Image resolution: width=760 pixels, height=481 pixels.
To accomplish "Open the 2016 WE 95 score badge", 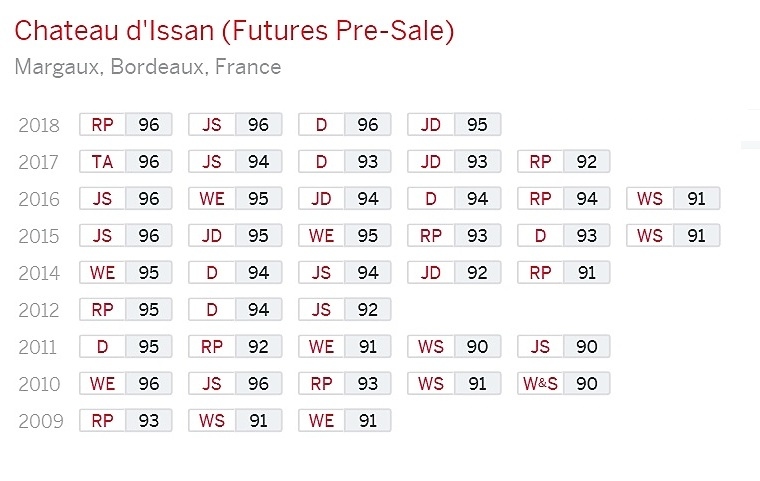I will (235, 199).
